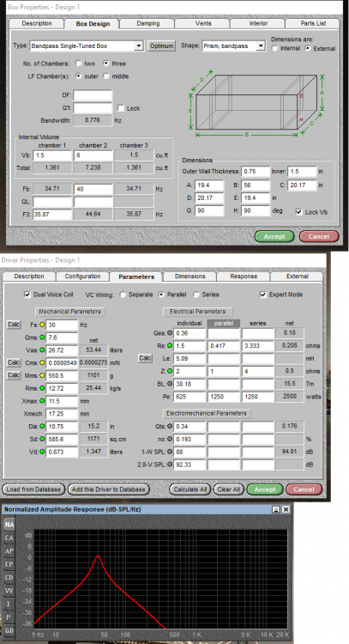Select External dimensions radio button
Screen dimensions: 349x644
[307, 48]
